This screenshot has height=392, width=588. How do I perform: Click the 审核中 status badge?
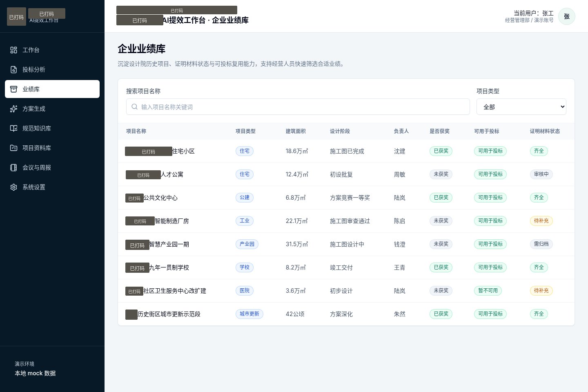pos(541,174)
